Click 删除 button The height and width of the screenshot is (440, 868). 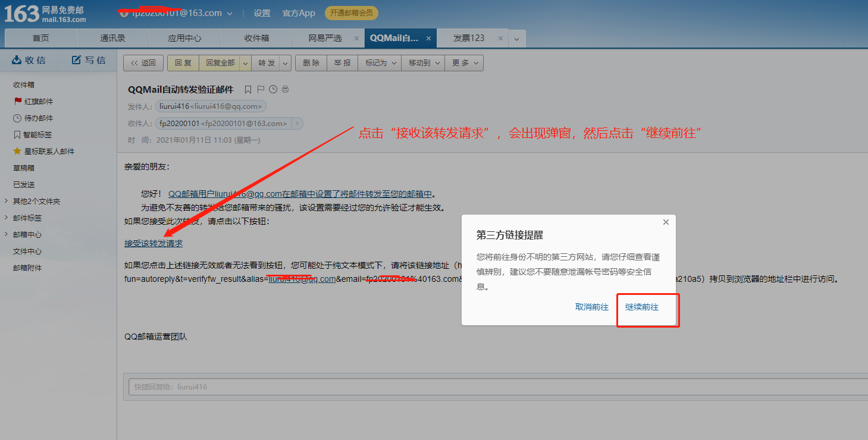coord(311,63)
